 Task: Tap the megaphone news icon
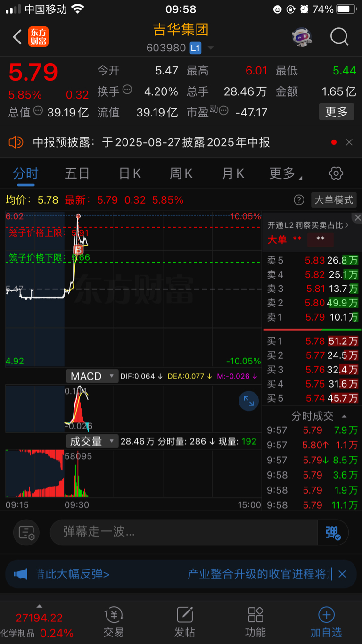(21, 574)
